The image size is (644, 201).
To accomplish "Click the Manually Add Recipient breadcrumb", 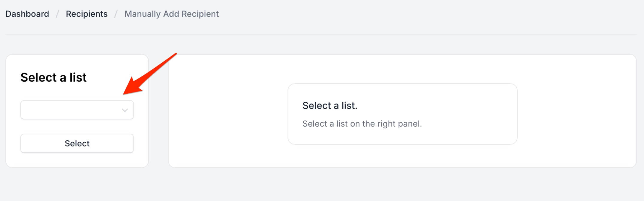I will 172,14.
